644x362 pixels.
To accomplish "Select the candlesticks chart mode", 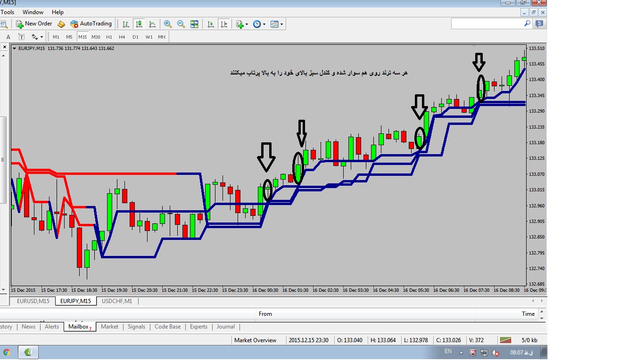I will pyautogui.click(x=139, y=24).
